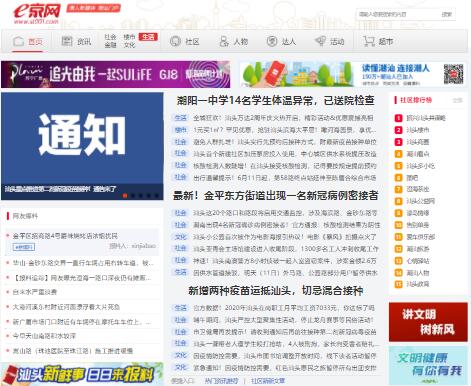This screenshot has height=386, width=471.
Task: Click rank 7 orange number badge
Action: [398, 189]
